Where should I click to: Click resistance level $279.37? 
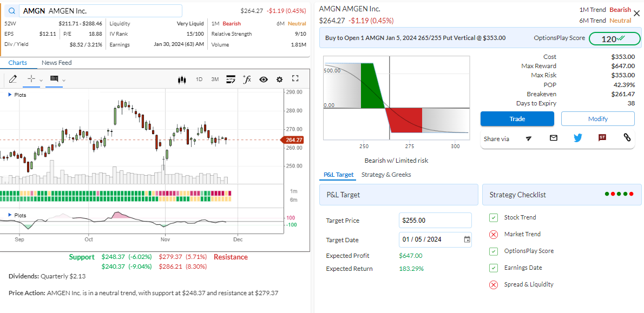170,257
